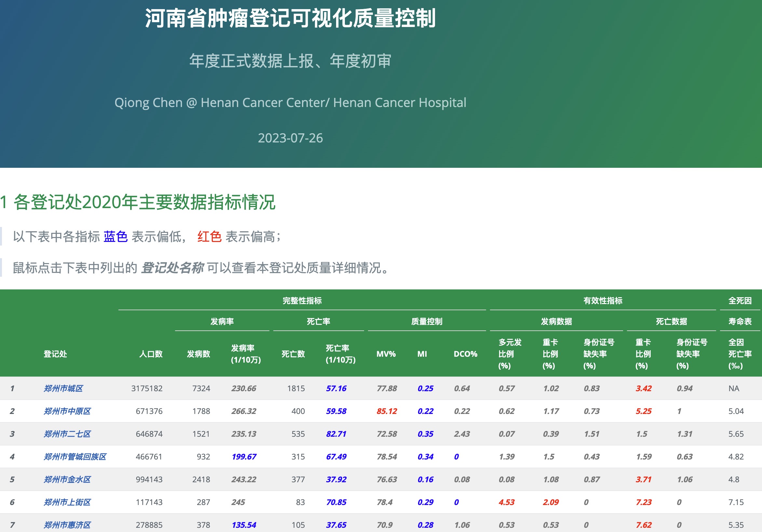Open the 郑州市上街区 registry link
The width and height of the screenshot is (762, 532).
tap(67, 502)
